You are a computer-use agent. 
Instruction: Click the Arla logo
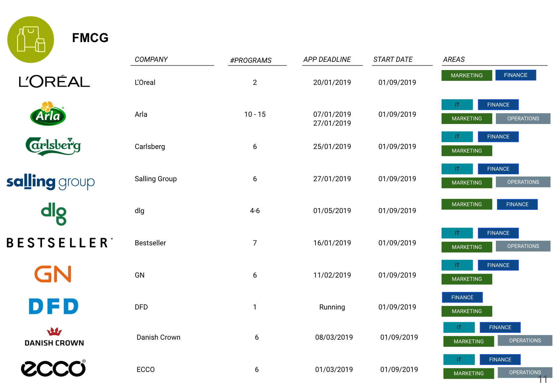click(48, 113)
